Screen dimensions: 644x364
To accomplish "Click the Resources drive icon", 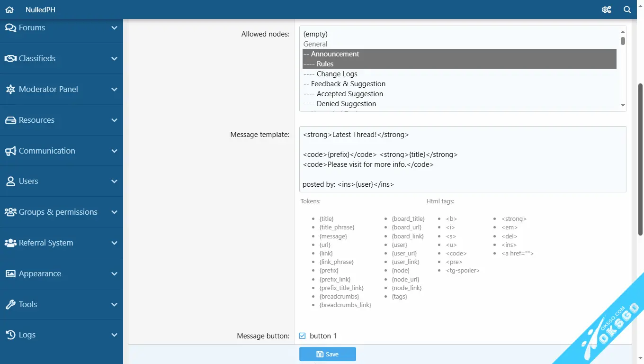I will click(10, 120).
